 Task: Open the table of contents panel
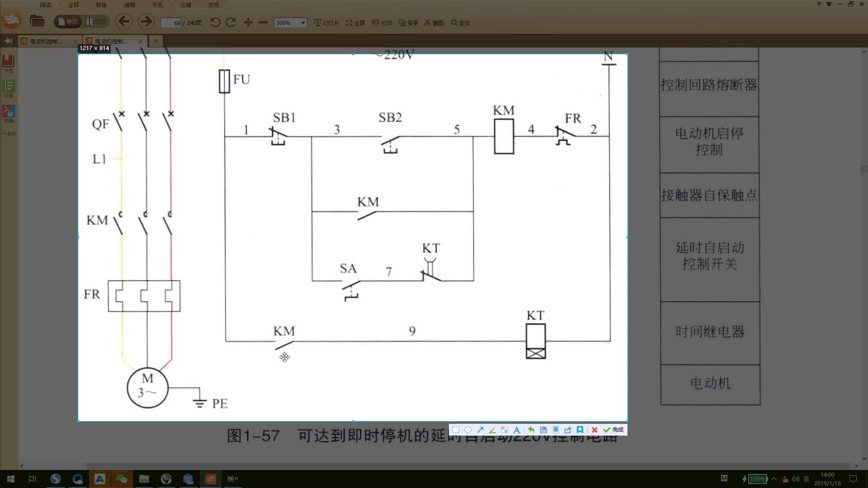tap(9, 89)
